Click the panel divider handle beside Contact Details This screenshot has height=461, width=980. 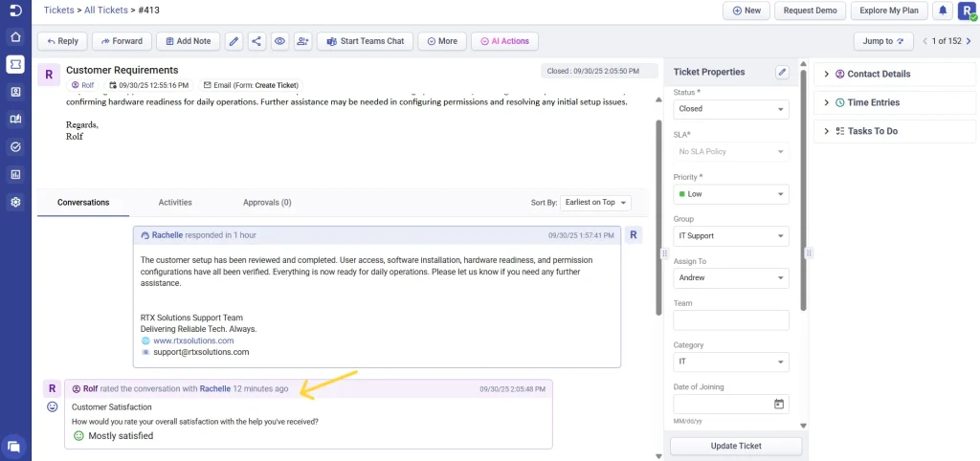click(x=809, y=253)
